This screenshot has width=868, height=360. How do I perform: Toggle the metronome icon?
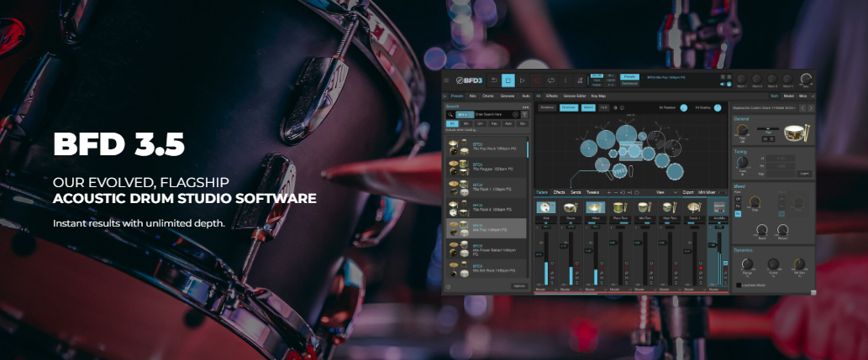(x=580, y=81)
